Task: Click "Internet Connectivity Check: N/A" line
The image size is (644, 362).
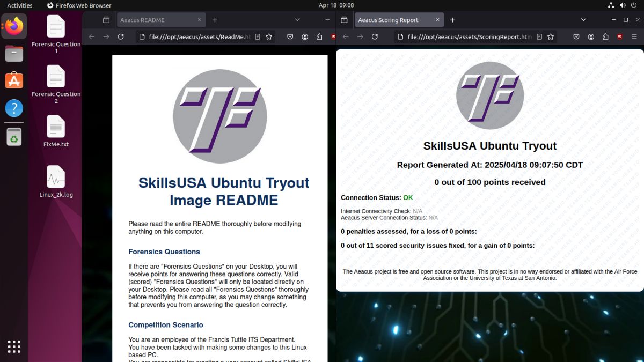Action: point(382,211)
